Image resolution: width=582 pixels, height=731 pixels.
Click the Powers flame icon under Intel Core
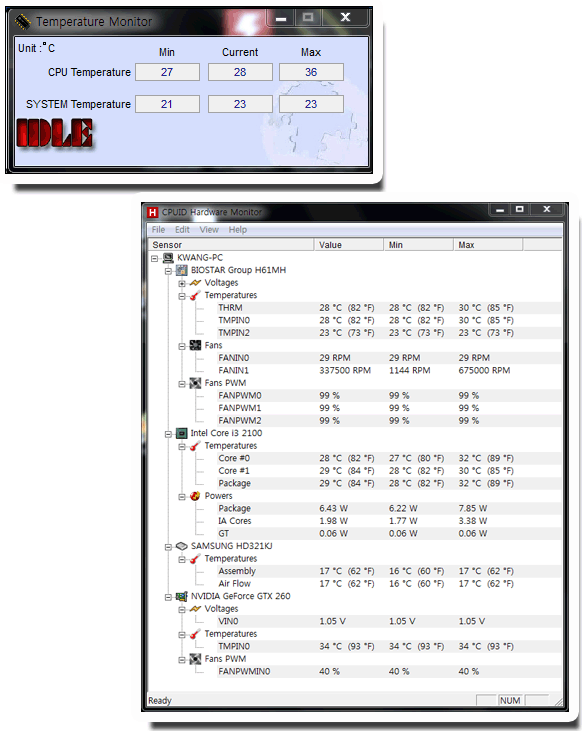[x=195, y=496]
